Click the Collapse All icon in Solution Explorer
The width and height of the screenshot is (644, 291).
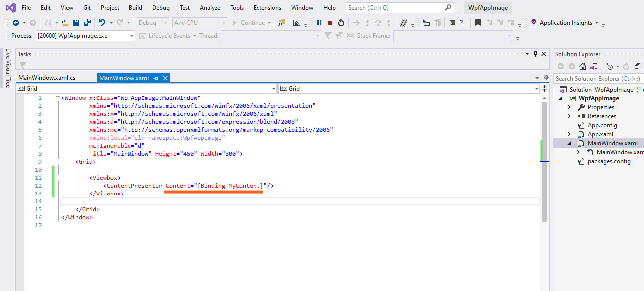(637, 66)
